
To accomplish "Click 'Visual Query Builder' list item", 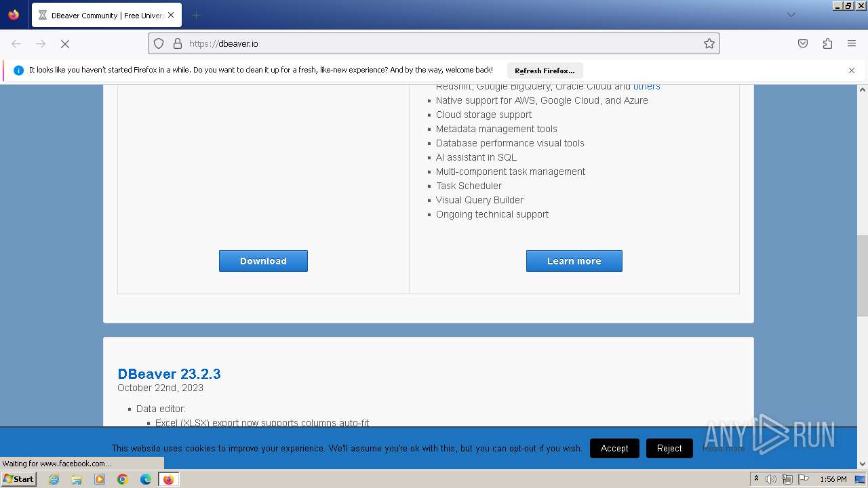I will (479, 200).
